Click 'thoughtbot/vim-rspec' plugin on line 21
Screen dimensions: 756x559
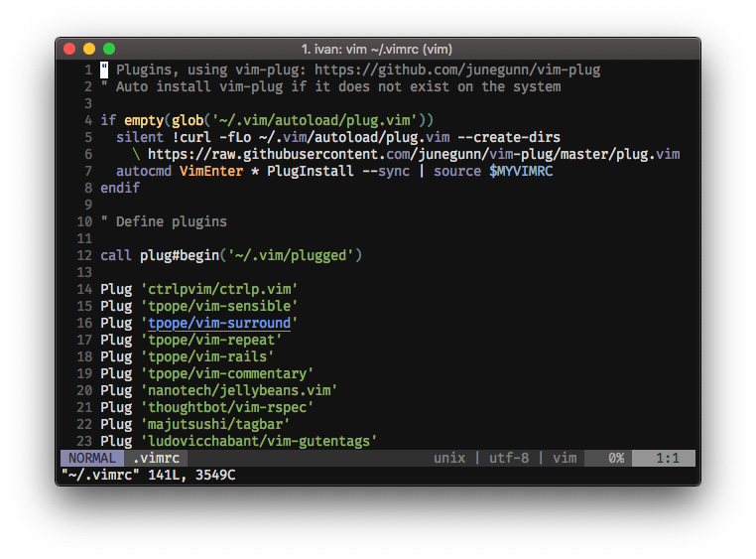[x=227, y=407]
